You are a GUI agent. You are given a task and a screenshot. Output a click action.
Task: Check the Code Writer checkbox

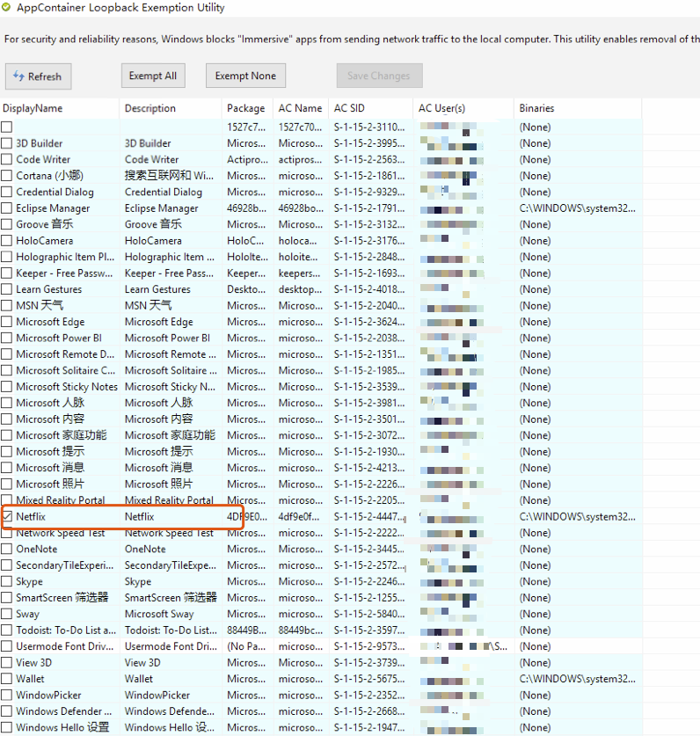[6, 159]
